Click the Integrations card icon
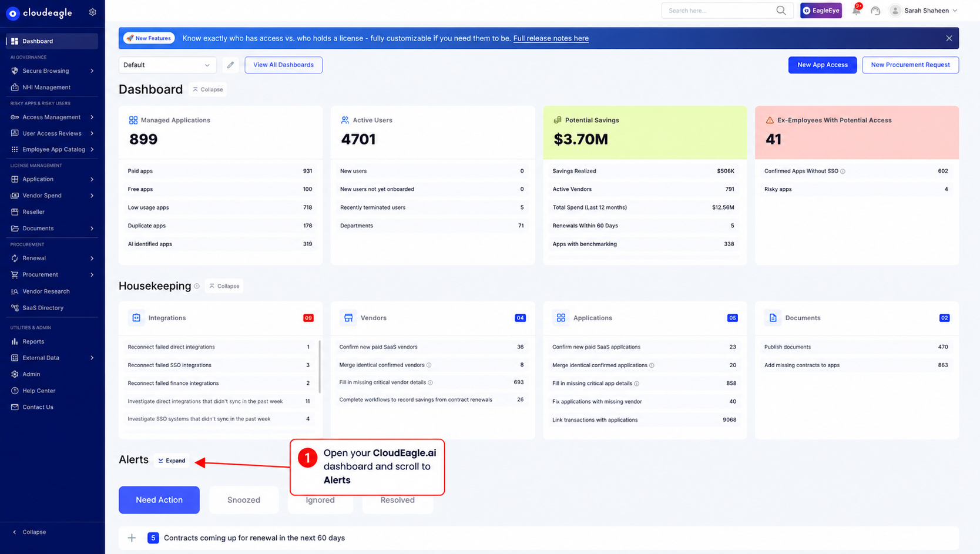Screen dimensions: 980x554 pos(136,318)
